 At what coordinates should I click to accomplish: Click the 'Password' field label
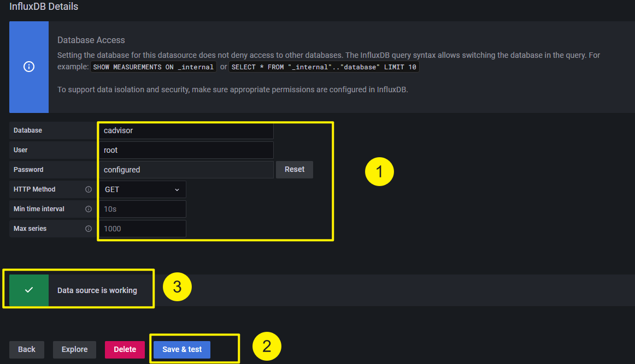(28, 170)
